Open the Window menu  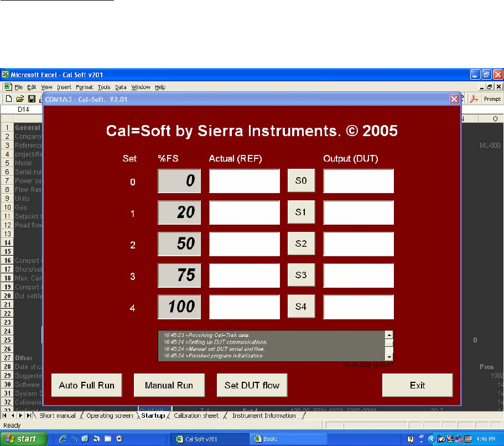tap(141, 87)
